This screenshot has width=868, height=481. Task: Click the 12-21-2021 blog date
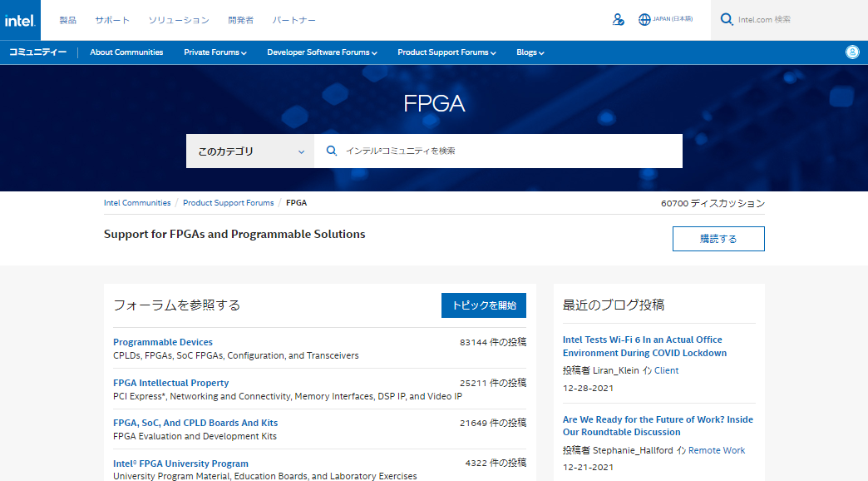588,467
